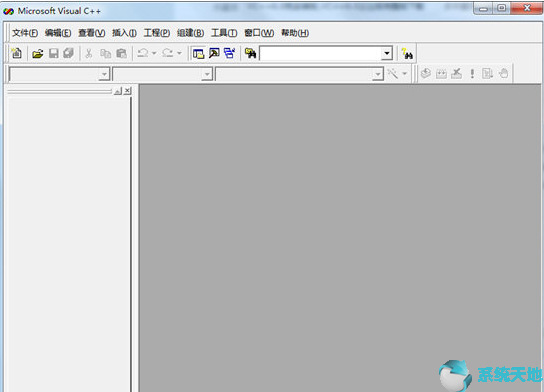Click the Open file folder icon

37,53
